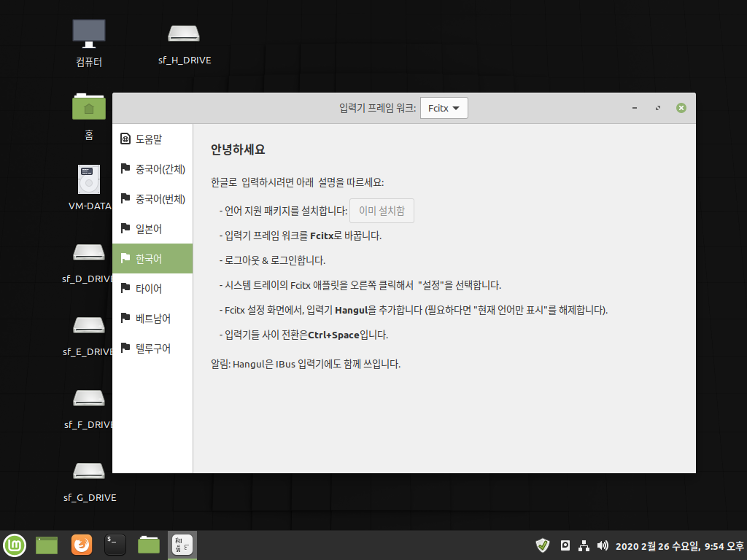This screenshot has width=747, height=560.
Task: Open the Linux Mint start menu
Action: pyautogui.click(x=15, y=545)
